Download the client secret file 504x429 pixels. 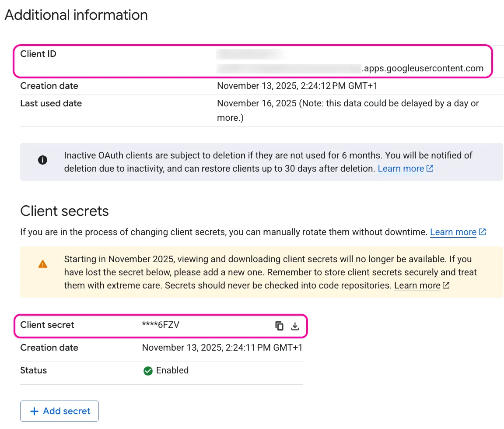click(x=295, y=326)
